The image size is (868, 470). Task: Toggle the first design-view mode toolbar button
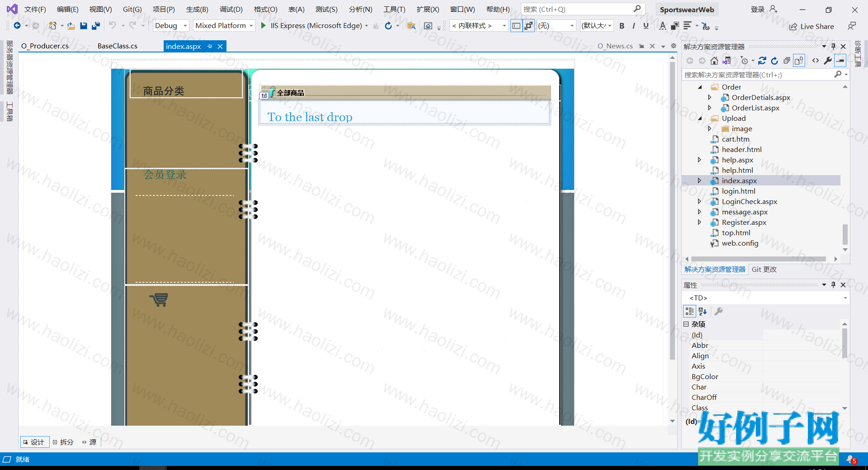pyautogui.click(x=516, y=26)
